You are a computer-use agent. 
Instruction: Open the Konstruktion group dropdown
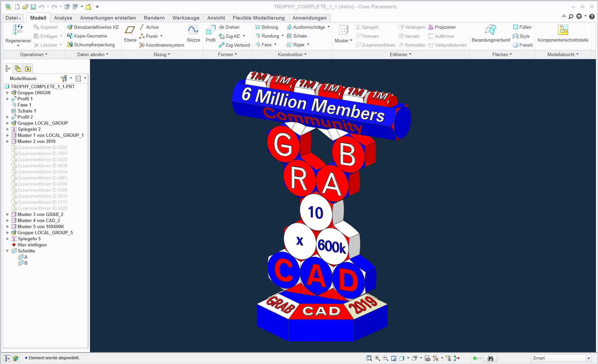(292, 55)
